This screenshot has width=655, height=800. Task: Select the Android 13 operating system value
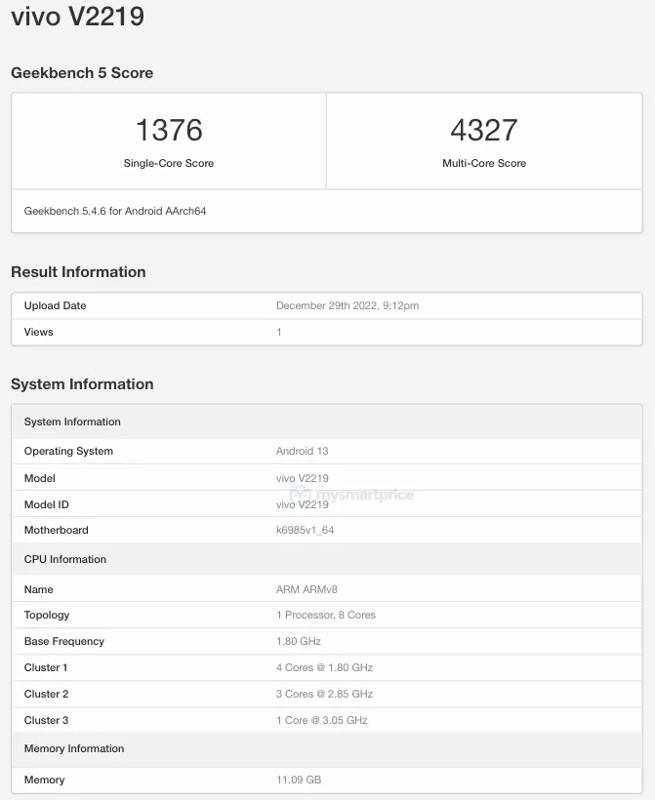(x=302, y=451)
